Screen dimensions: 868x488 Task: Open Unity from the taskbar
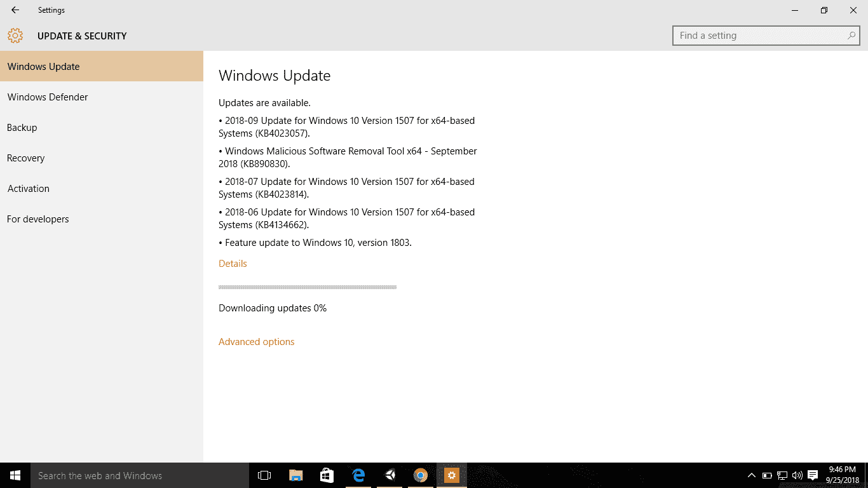click(x=390, y=475)
